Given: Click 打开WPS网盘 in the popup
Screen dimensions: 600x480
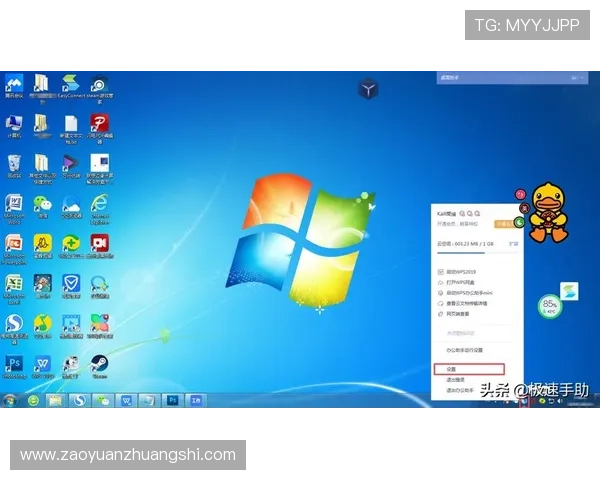Looking at the screenshot, I should coord(462,282).
